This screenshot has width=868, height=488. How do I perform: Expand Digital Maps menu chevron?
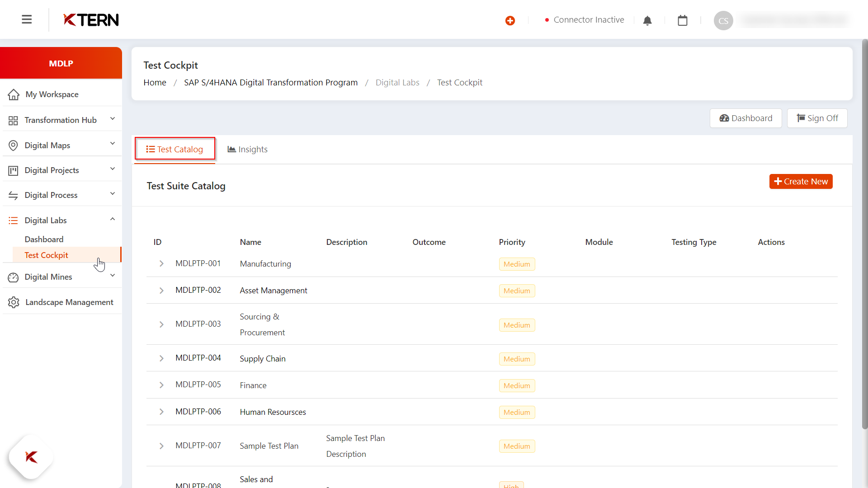tap(113, 144)
